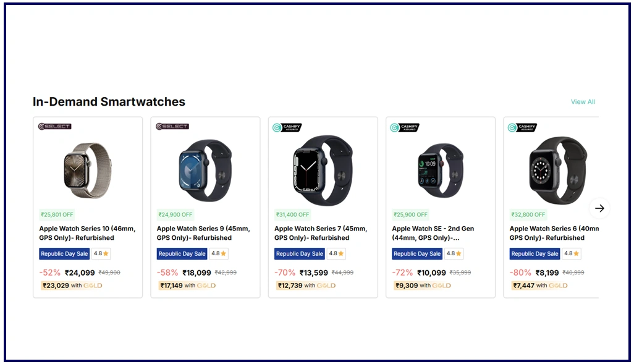Click the Select badge on Series 10 card
This screenshot has height=364, width=634.
tap(55, 127)
